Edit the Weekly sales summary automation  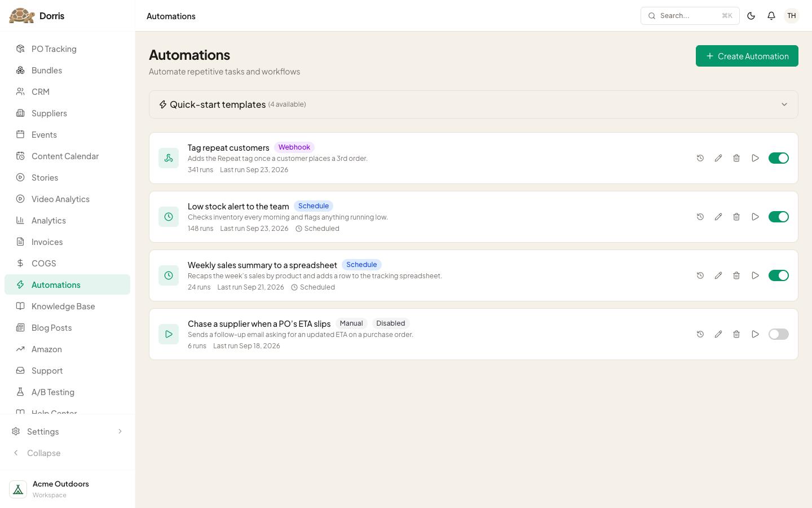pyautogui.click(x=718, y=275)
